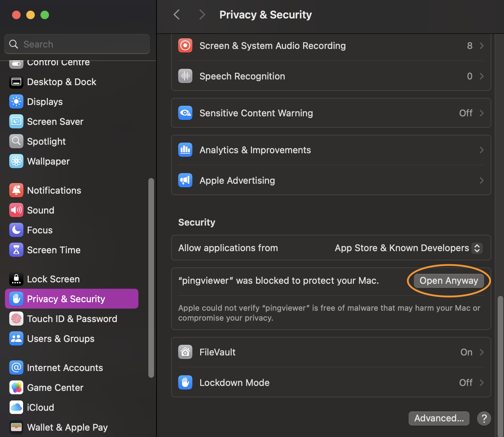Image resolution: width=504 pixels, height=437 pixels.
Task: Click the pingviewer blocked message text
Action: click(279, 281)
